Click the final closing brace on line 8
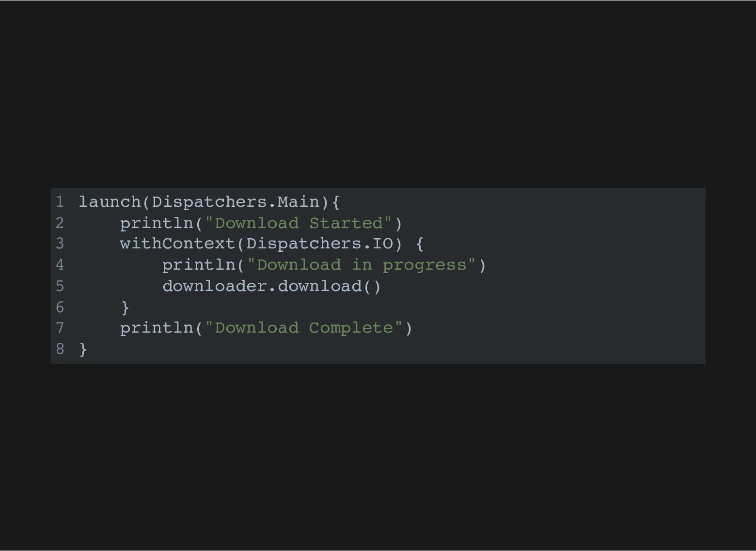This screenshot has height=551, width=756. [x=83, y=349]
